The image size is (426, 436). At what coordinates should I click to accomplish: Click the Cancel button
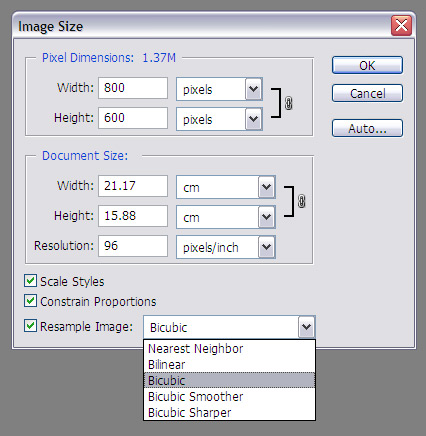(x=367, y=93)
